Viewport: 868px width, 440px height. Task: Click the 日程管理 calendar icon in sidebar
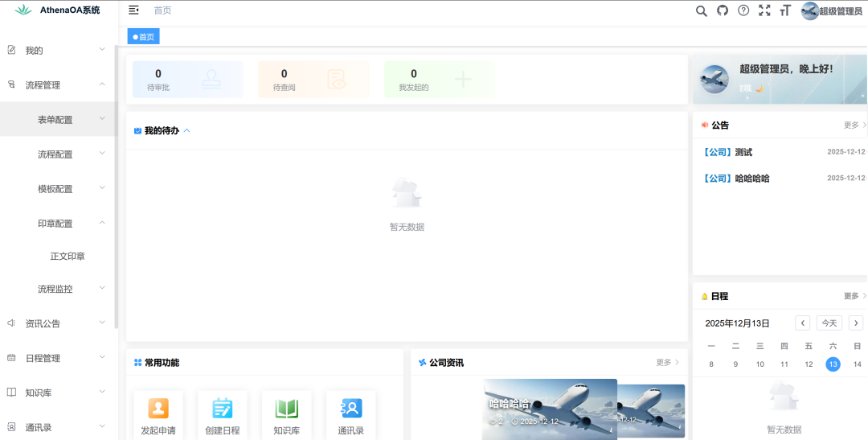pyautogui.click(x=11, y=358)
